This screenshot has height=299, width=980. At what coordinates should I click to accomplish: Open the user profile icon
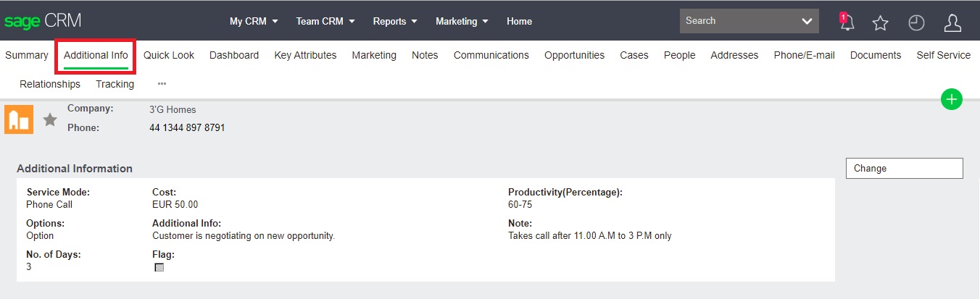(952, 23)
